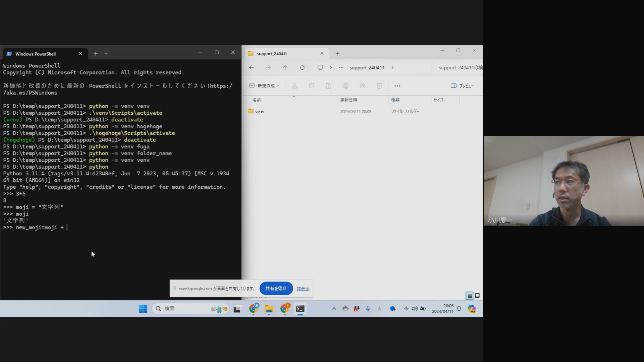644x362 pixels.
Task: Click the share icon in Explorer toolbar
Action: pyautogui.click(x=362, y=86)
